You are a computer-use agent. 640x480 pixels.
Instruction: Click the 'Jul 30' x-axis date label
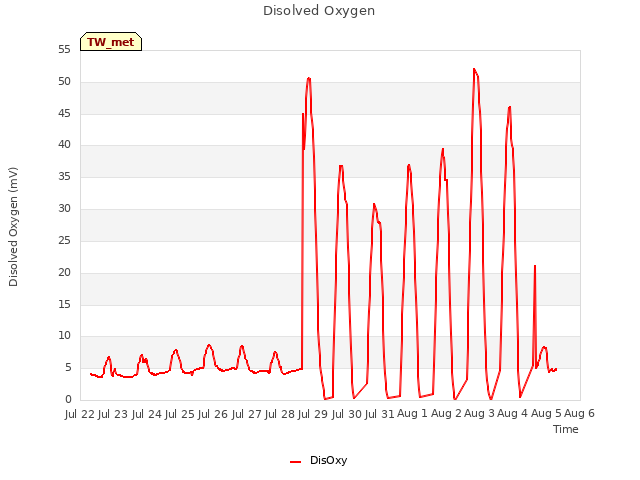(347, 414)
